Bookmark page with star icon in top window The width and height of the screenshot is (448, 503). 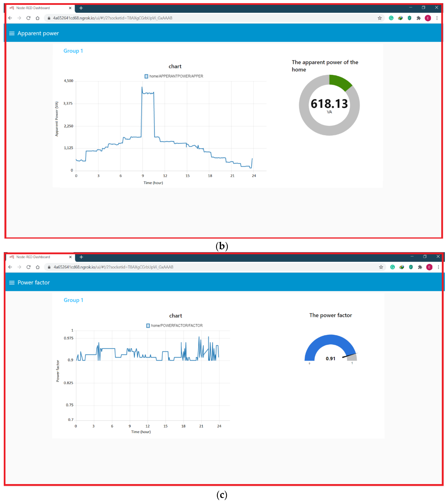click(x=380, y=18)
